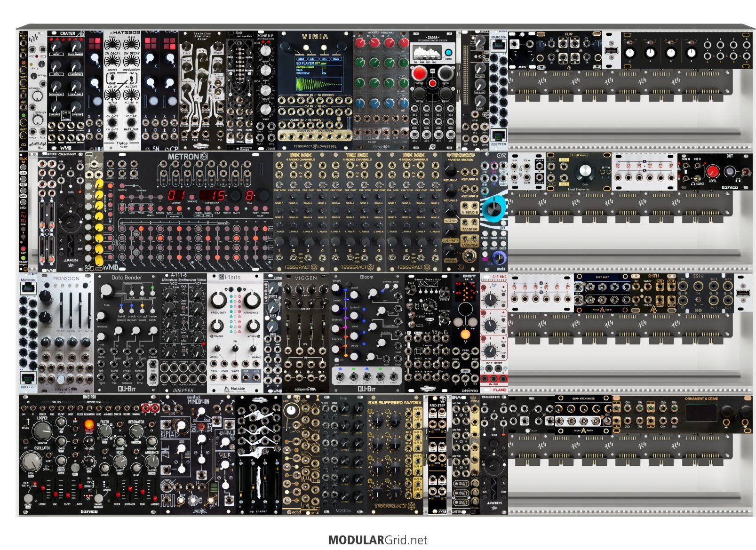
Task: Select the Pip Slope module
Action: pyautogui.click(x=38, y=91)
